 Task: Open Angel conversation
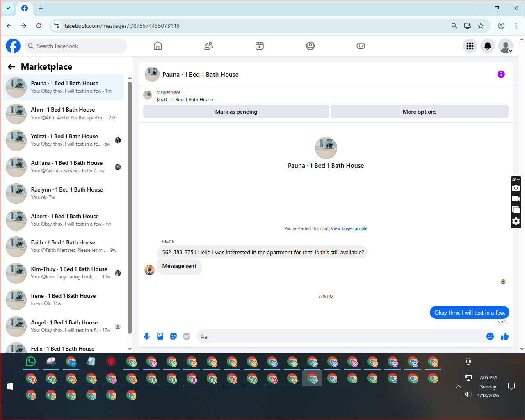pos(64,326)
